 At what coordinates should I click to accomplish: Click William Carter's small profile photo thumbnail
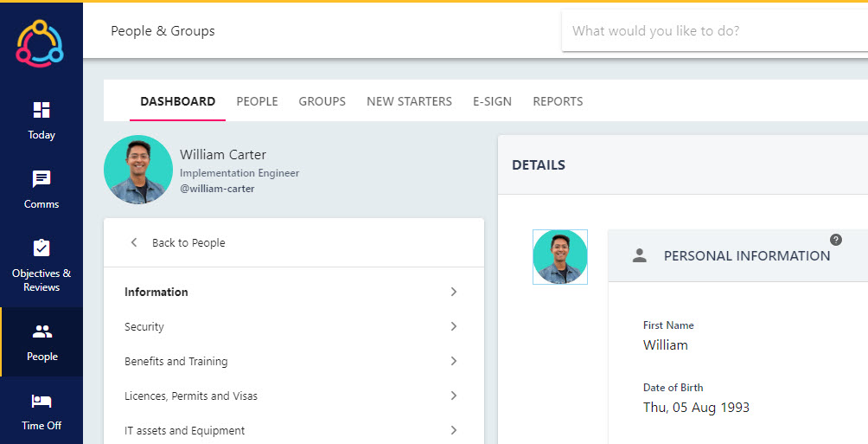pos(559,257)
